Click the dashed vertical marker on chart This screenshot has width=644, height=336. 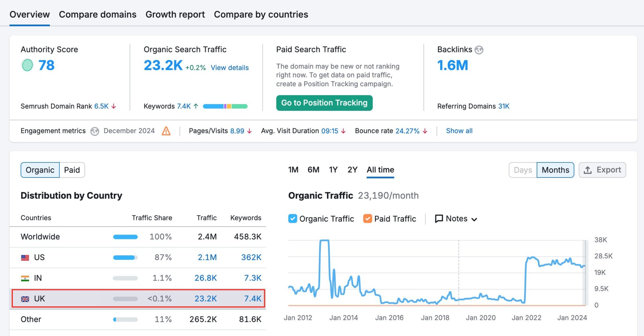coord(459,273)
